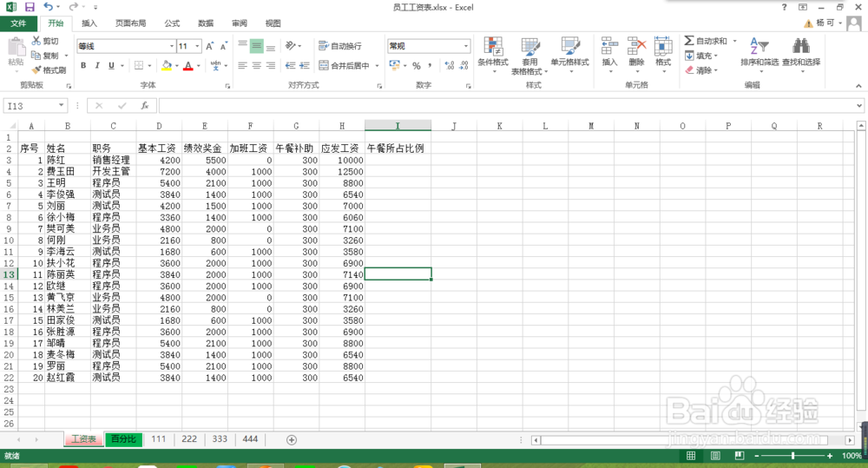Image resolution: width=868 pixels, height=468 pixels.
Task: Click the Cut (剪切) scissors icon
Action: (x=36, y=41)
